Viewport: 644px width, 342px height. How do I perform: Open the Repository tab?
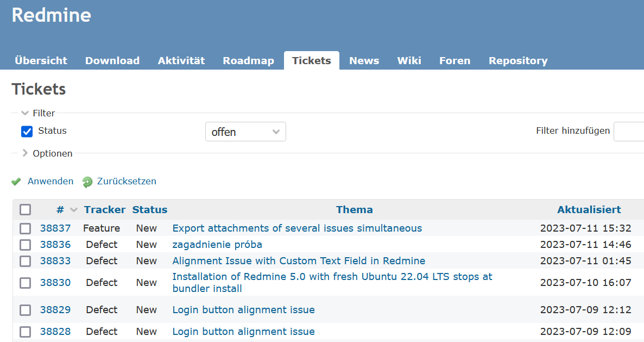coord(518,60)
